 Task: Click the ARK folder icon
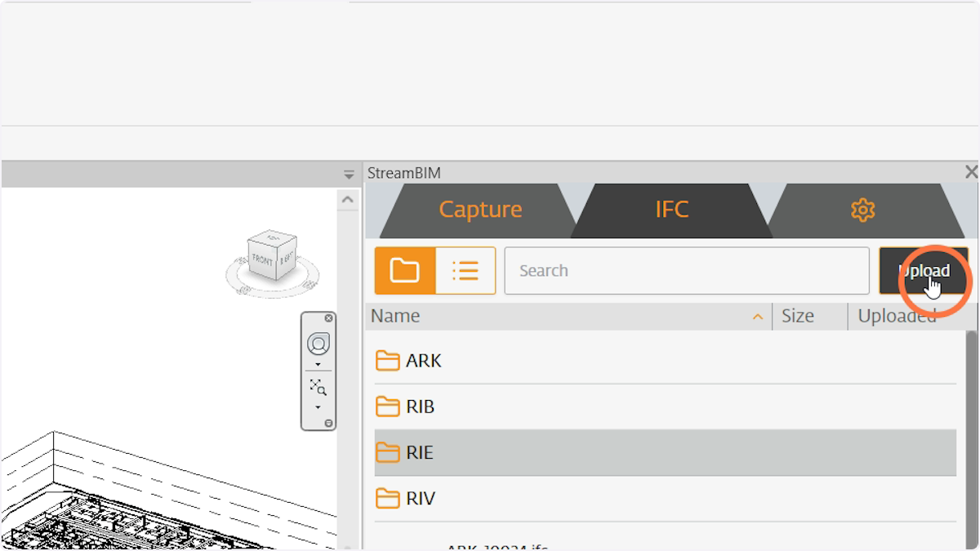(x=388, y=361)
